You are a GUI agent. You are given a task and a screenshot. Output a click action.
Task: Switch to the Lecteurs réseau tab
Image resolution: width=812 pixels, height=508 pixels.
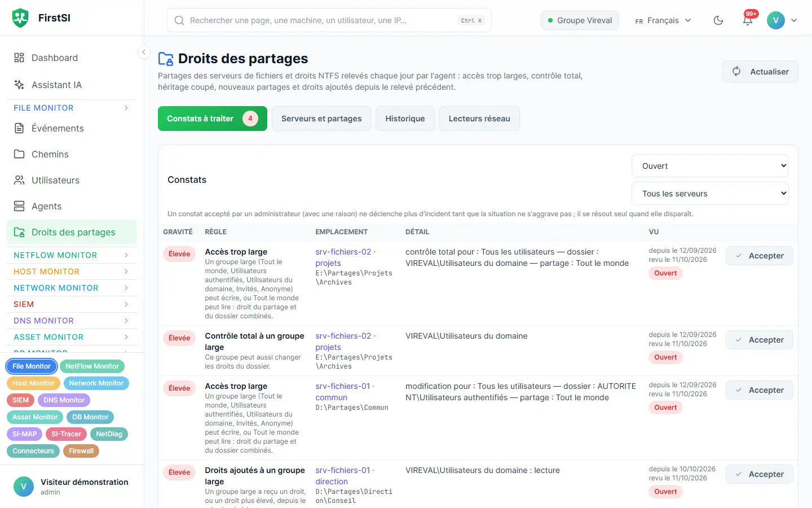pyautogui.click(x=479, y=119)
